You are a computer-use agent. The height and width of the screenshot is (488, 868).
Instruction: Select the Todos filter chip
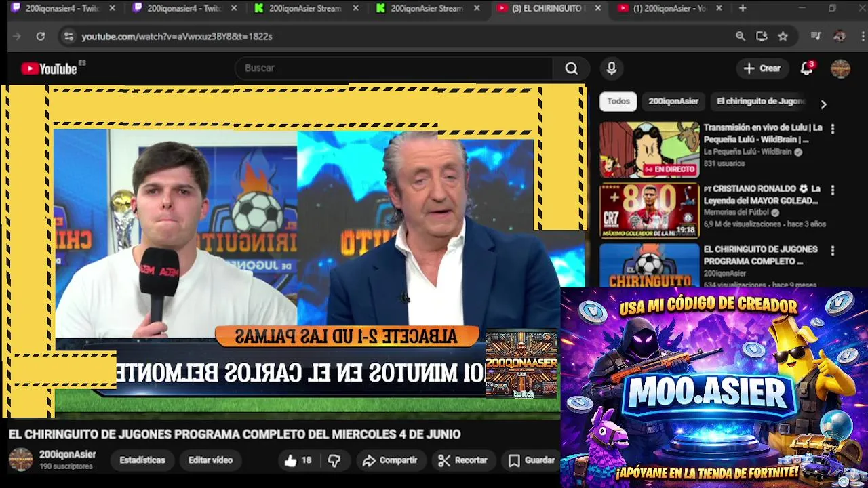coord(618,101)
